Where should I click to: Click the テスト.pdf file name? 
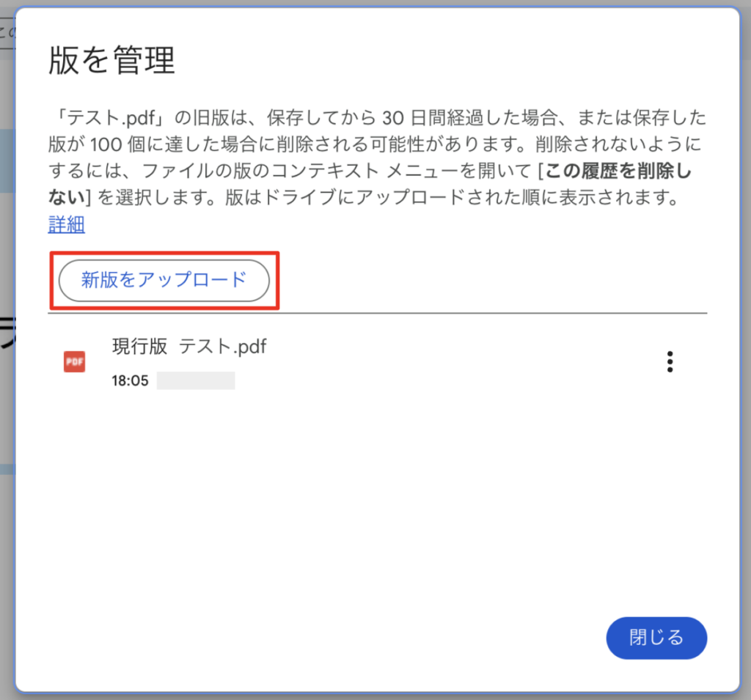pyautogui.click(x=223, y=346)
